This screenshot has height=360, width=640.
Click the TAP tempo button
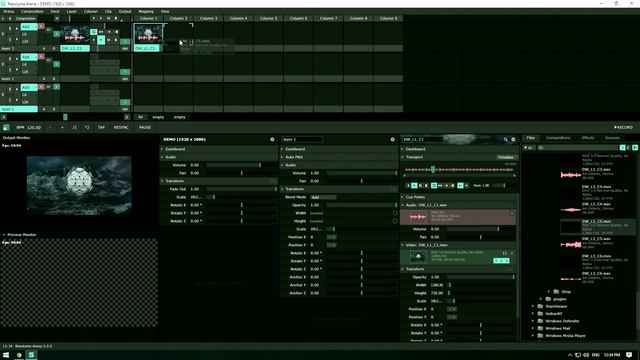point(101,127)
